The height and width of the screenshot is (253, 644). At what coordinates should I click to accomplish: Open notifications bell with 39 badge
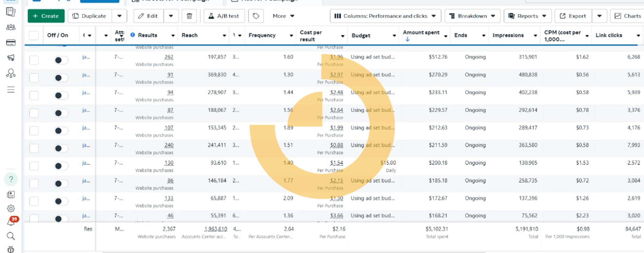point(12,222)
